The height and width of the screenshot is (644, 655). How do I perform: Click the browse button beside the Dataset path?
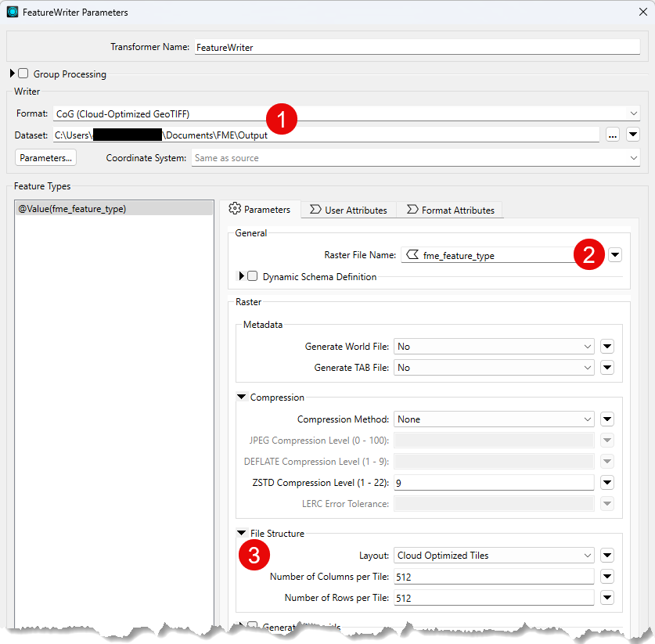(x=612, y=135)
